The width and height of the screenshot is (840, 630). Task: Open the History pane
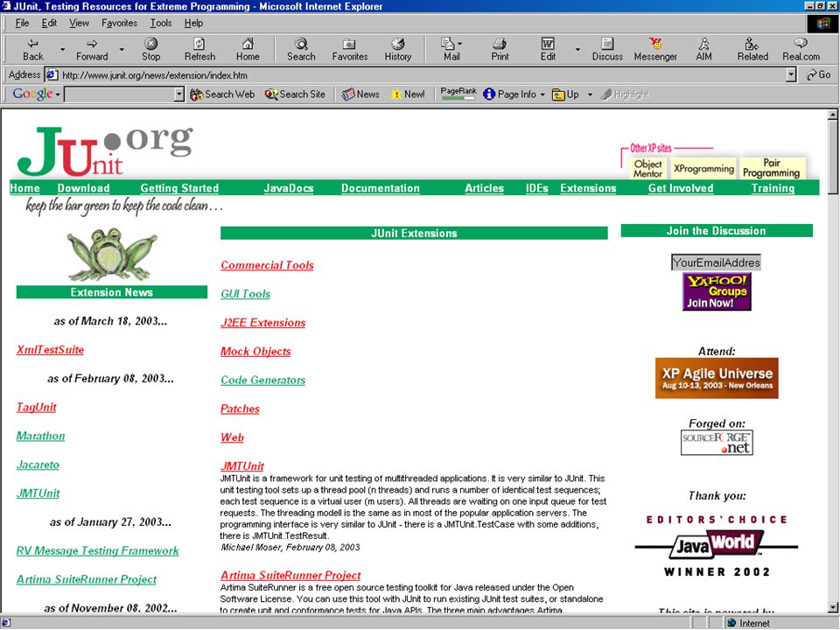(x=397, y=49)
